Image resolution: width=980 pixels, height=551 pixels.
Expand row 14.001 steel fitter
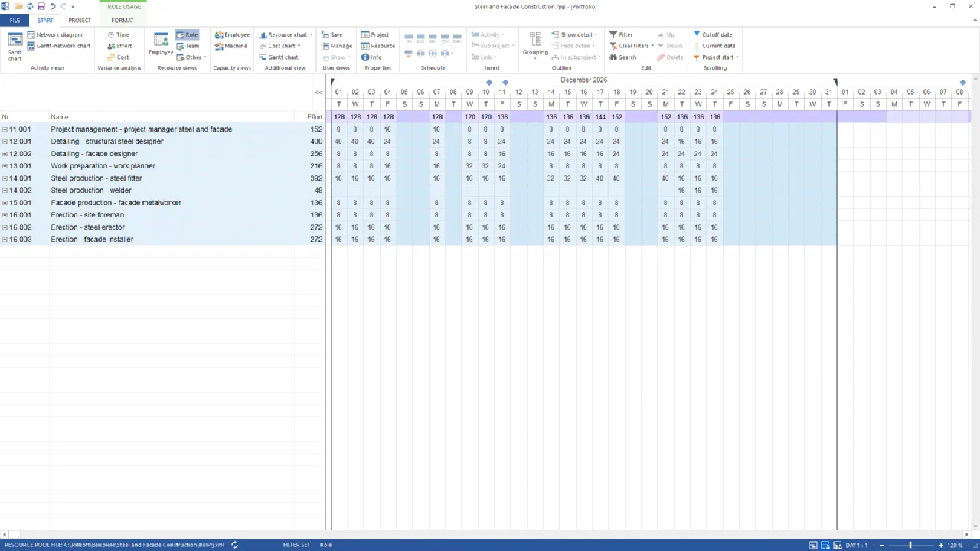pos(5,178)
